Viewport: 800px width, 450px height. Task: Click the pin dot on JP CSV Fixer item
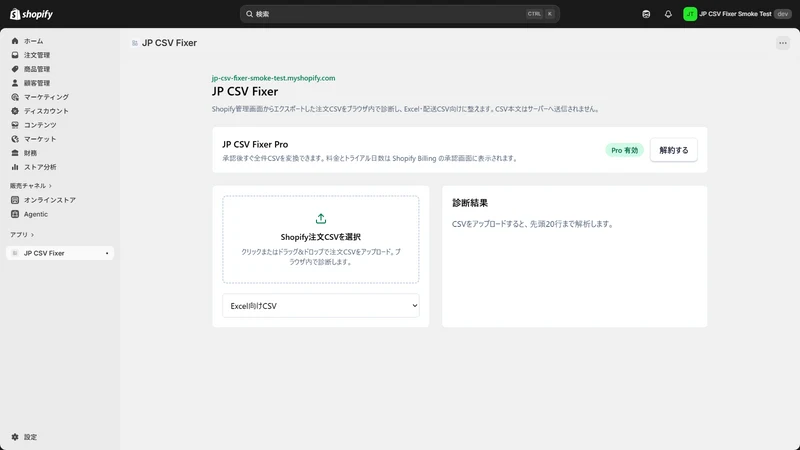click(x=107, y=253)
